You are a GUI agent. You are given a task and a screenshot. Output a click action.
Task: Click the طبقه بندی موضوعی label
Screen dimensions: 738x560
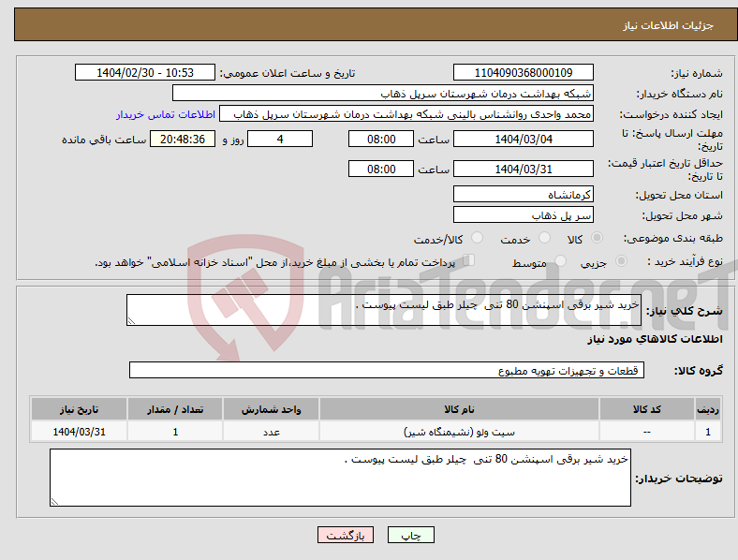673,238
